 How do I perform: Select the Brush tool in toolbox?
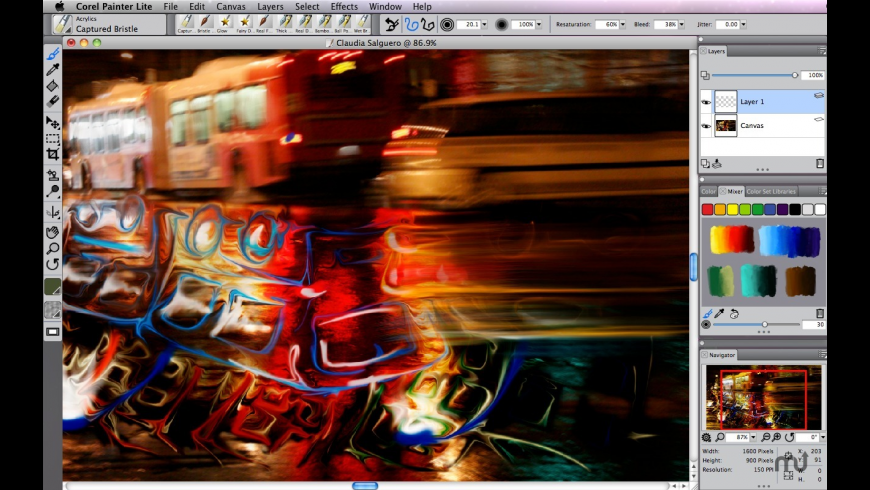click(53, 54)
